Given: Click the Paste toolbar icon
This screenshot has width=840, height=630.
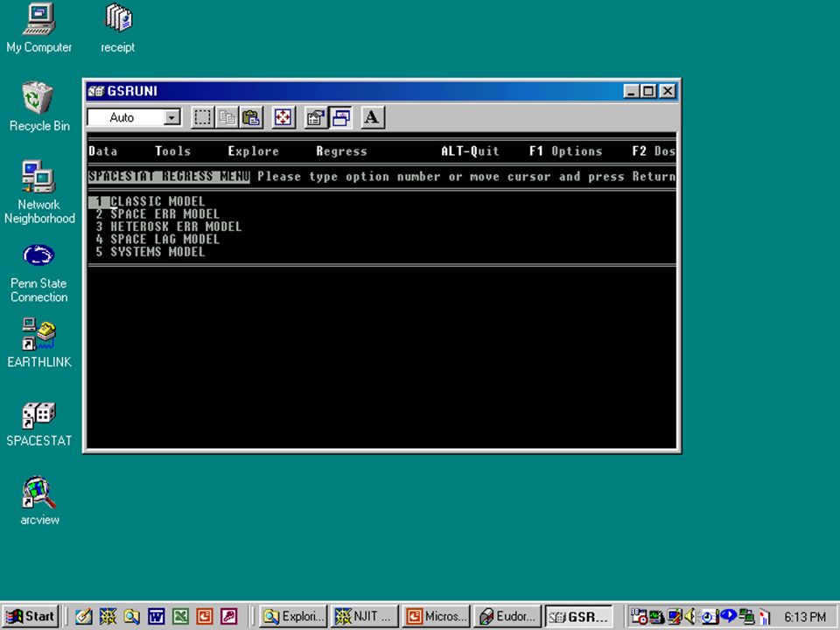Looking at the screenshot, I should (x=251, y=117).
